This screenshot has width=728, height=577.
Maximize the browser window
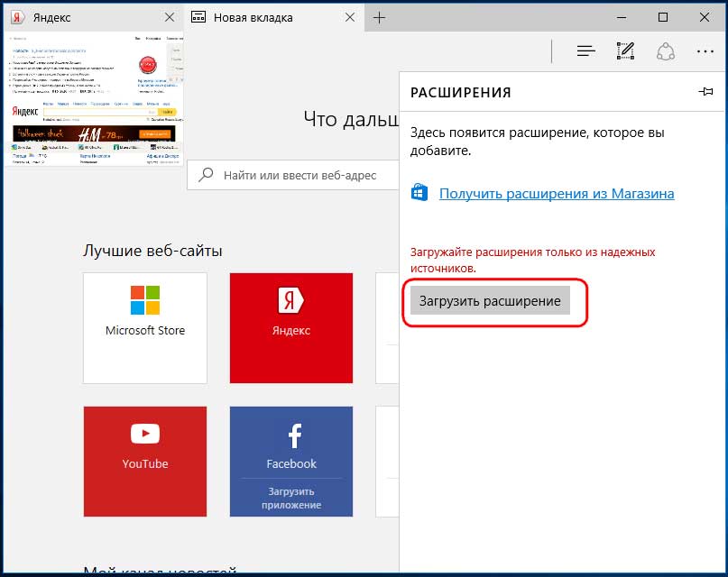click(663, 18)
